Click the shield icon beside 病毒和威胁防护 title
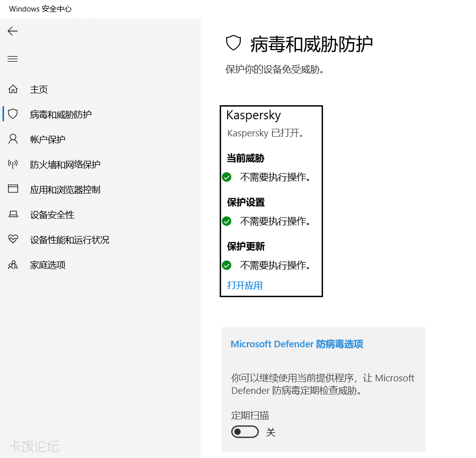This screenshot has height=458, width=476. (233, 43)
